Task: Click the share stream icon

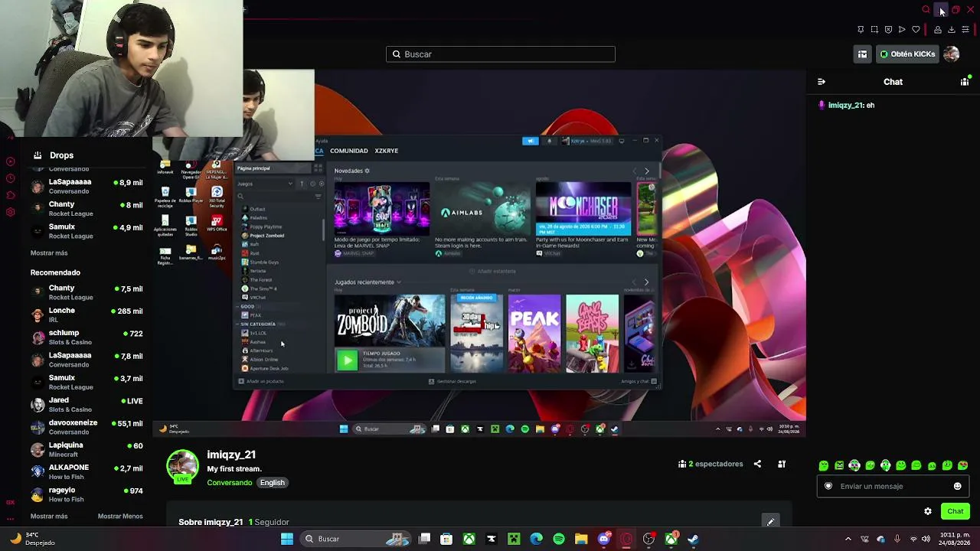Action: click(x=757, y=464)
